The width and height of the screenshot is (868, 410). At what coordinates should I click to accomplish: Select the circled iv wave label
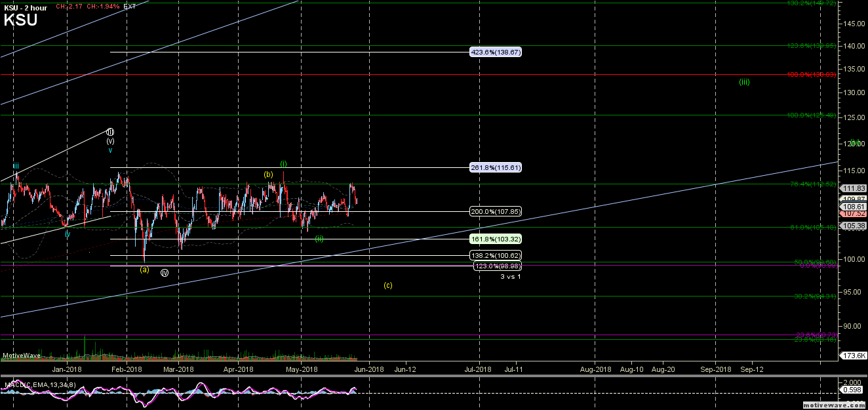(165, 273)
